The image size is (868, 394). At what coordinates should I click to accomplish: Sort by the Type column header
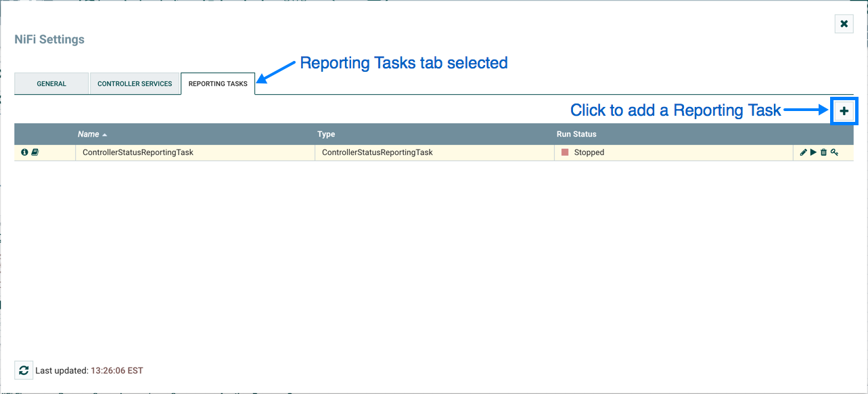[x=434, y=134]
